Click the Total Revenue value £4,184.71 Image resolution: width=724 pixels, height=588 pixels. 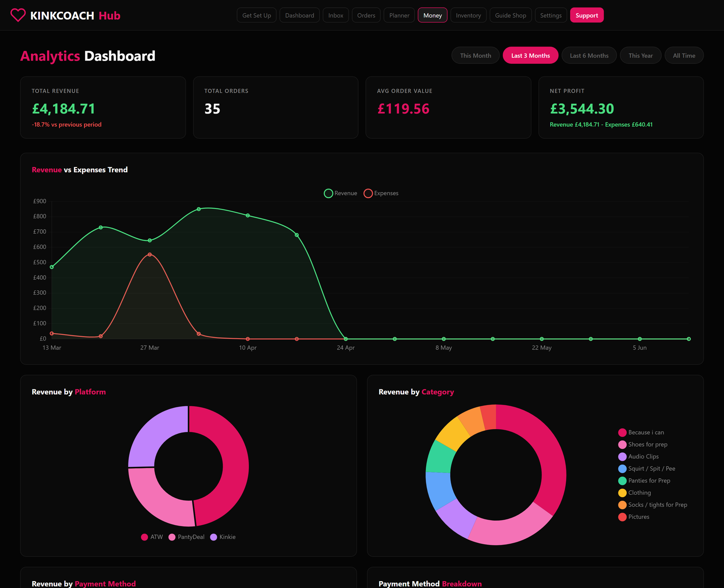(x=64, y=109)
